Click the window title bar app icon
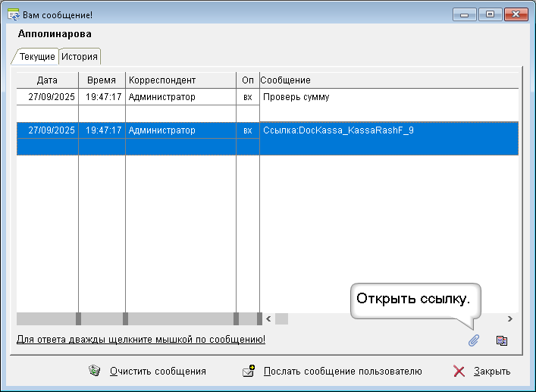Image resolution: width=536 pixels, height=392 pixels. (13, 14)
